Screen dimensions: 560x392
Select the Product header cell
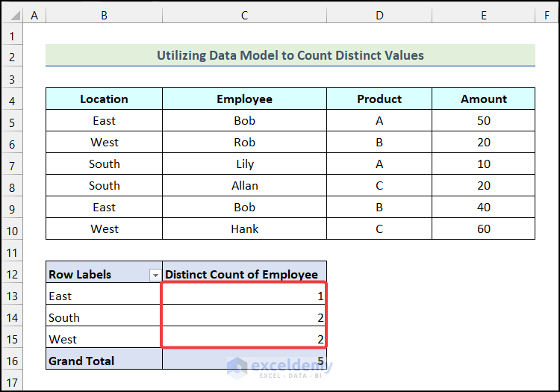pyautogui.click(x=379, y=99)
